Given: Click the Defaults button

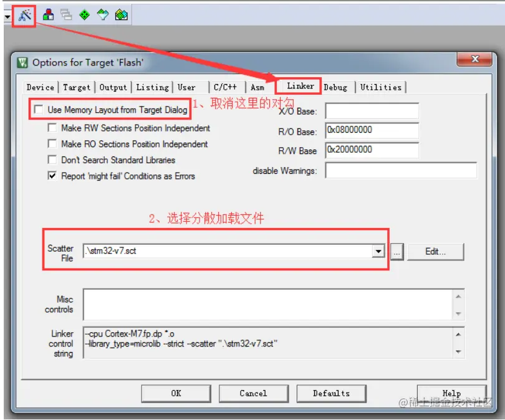Looking at the screenshot, I should [x=331, y=394].
